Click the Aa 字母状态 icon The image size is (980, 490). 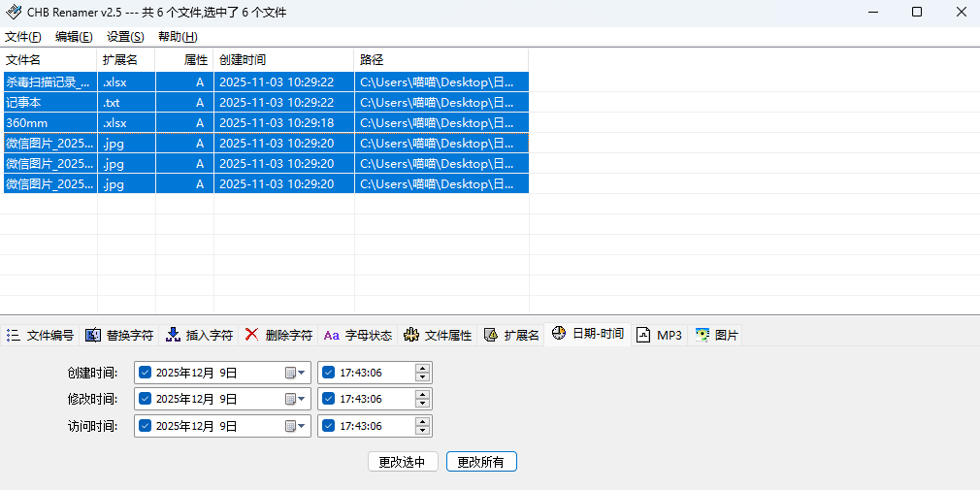pyautogui.click(x=331, y=335)
